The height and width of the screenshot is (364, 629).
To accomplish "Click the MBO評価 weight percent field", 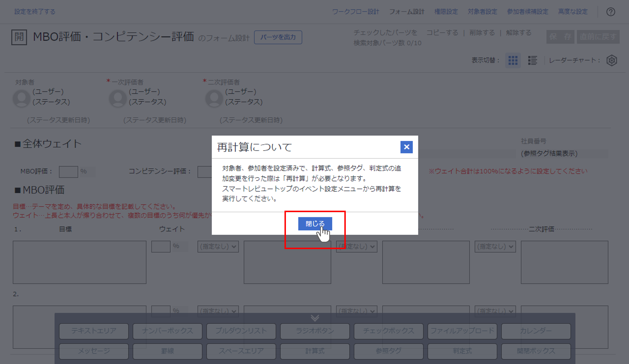I will click(x=68, y=172).
